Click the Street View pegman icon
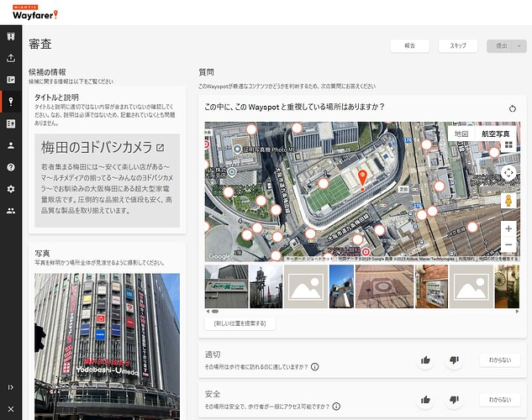The height and width of the screenshot is (420, 532). pos(508,201)
